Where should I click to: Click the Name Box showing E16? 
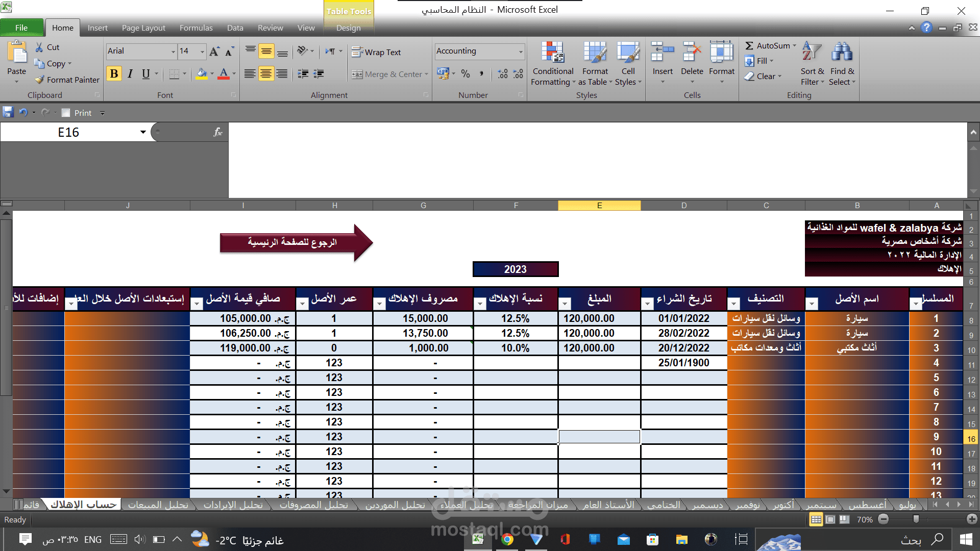[x=68, y=133]
